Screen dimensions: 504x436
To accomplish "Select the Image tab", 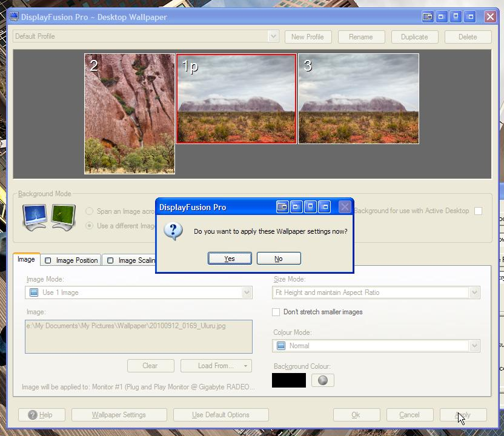I will [26, 259].
